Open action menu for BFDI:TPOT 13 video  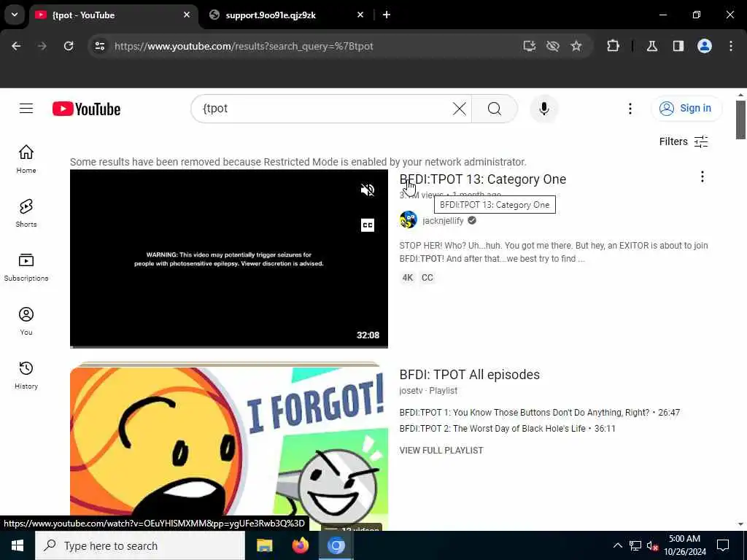[702, 177]
